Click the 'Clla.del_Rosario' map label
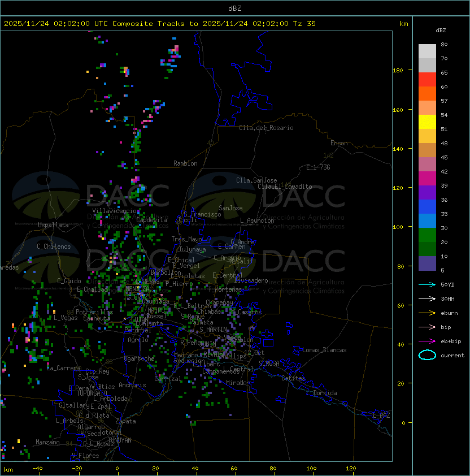This screenshot has width=470, height=476. 266,128
